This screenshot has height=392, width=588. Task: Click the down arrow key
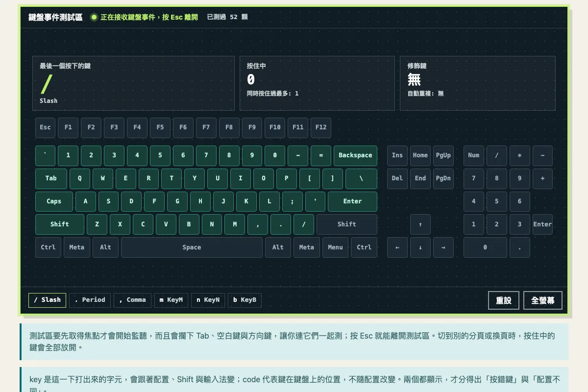pyautogui.click(x=420, y=247)
